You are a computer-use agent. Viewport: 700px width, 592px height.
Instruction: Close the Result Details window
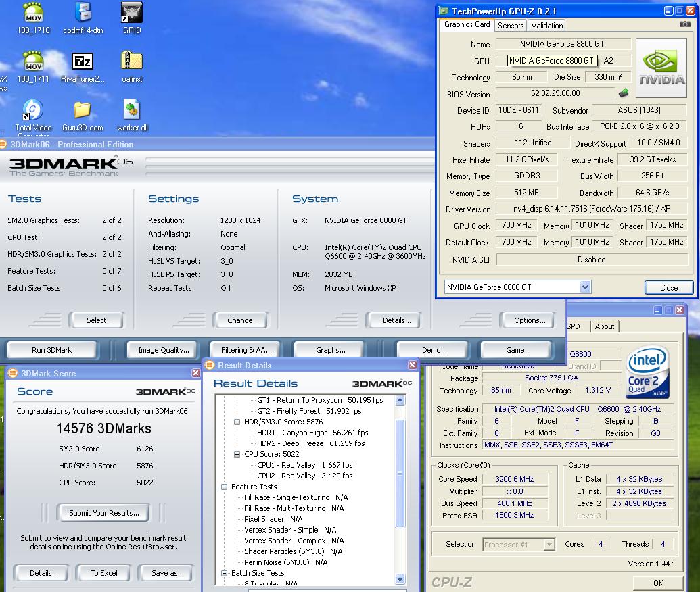click(x=412, y=365)
